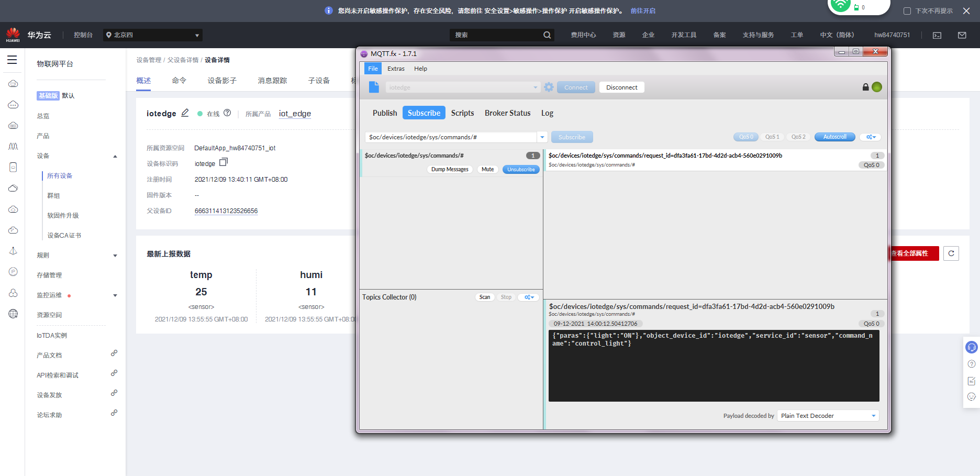This screenshot has width=980, height=476.
Task: Switch to the Publish tab
Action: (x=385, y=113)
